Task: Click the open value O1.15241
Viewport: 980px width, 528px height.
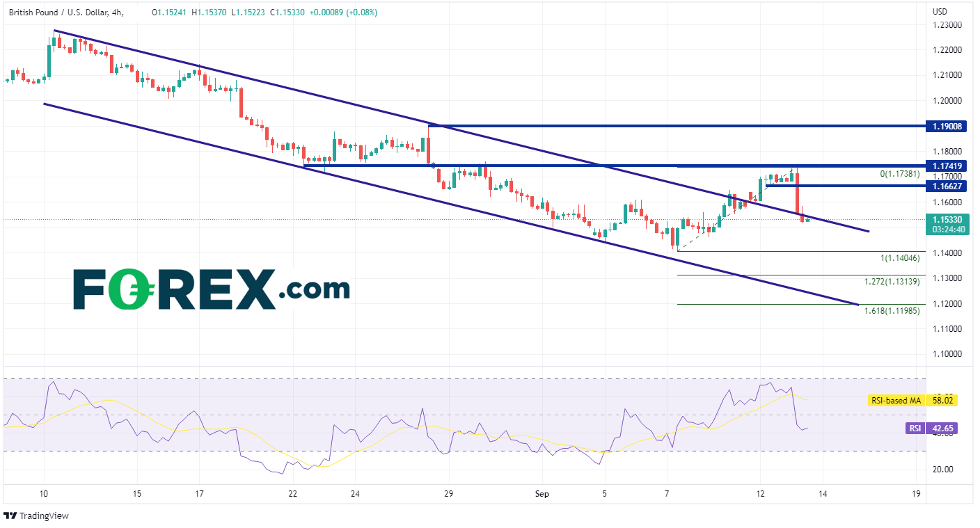Action: (x=171, y=13)
